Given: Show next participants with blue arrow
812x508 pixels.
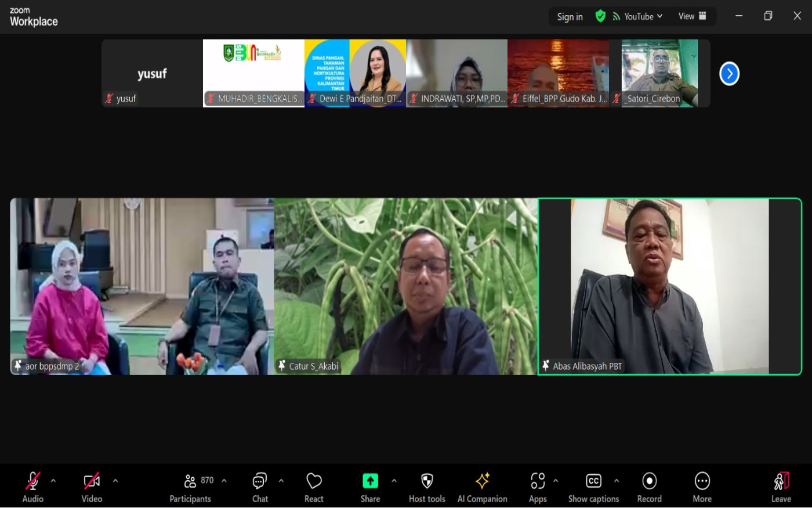Looking at the screenshot, I should [x=729, y=74].
